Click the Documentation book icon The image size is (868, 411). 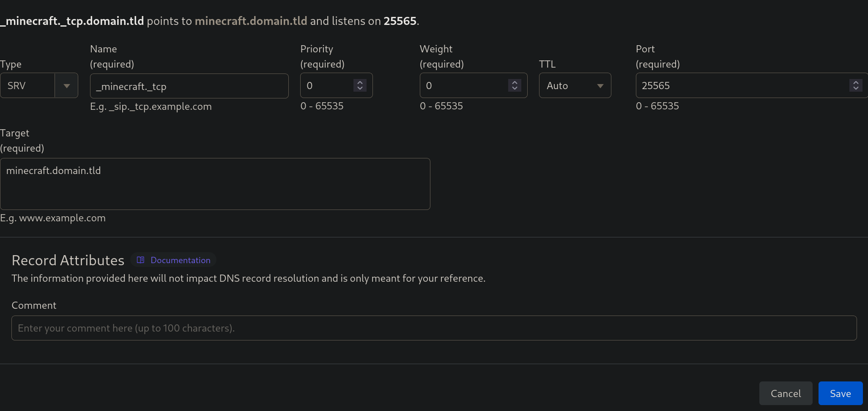click(x=141, y=260)
